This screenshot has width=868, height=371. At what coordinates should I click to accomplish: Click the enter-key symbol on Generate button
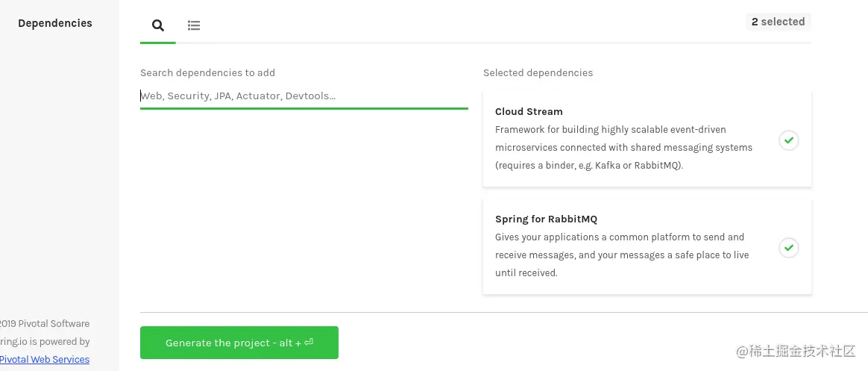pos(309,343)
